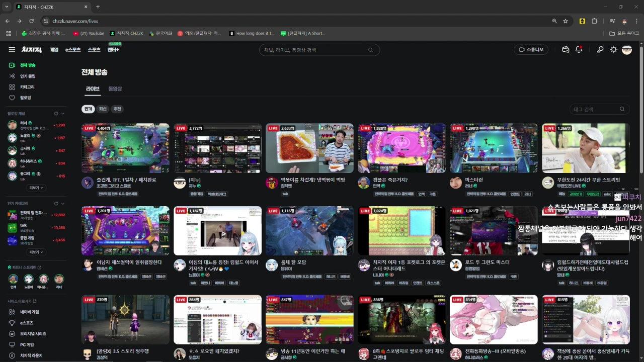Open the talk category in sidebar
Viewport: 644px width, 362px height.
click(x=36, y=227)
